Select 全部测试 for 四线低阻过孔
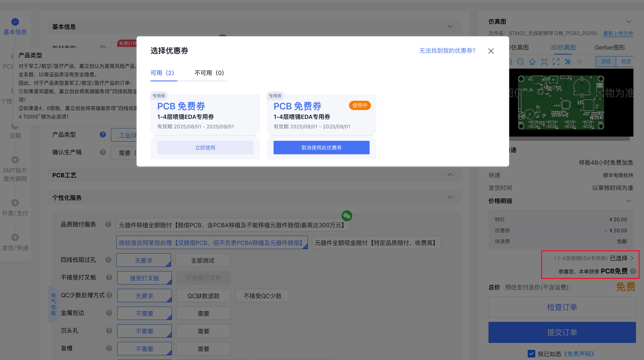The height and width of the screenshot is (360, 644). [x=203, y=260]
